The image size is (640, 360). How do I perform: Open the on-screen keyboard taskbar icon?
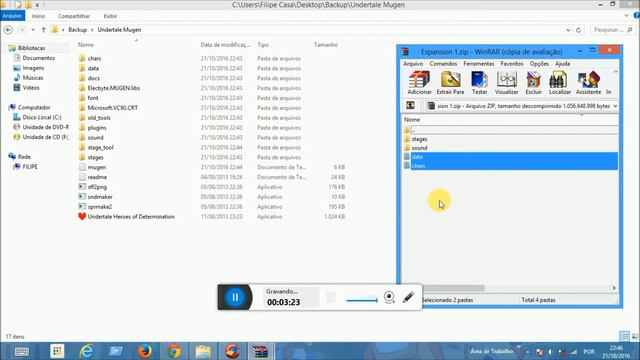coord(22,351)
